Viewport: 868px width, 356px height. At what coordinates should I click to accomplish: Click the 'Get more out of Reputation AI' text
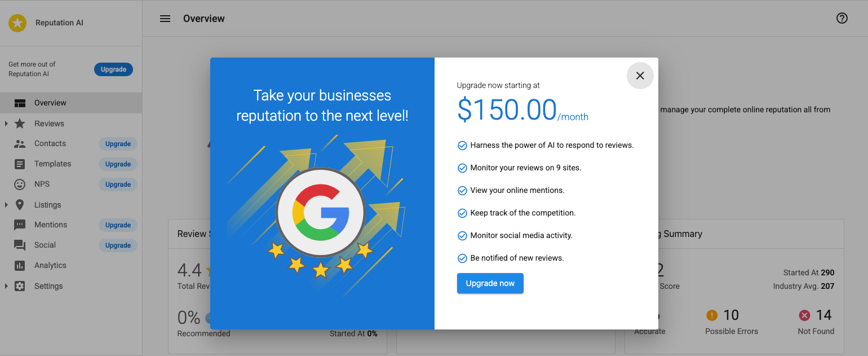(x=32, y=69)
